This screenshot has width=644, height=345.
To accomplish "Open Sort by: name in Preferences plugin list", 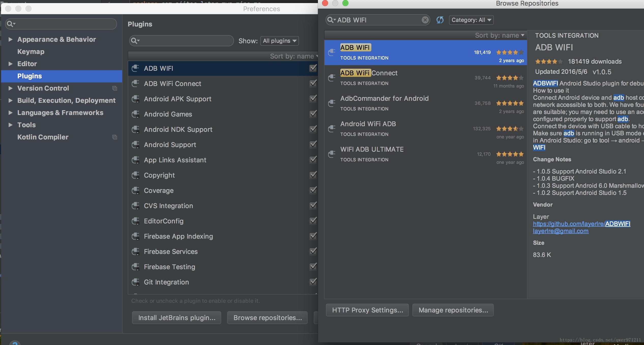I will point(294,56).
